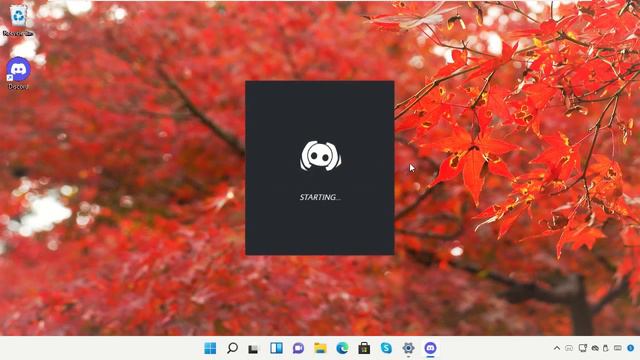Click the Discord logo in splash window
The width and height of the screenshot is (640, 360).
click(320, 156)
